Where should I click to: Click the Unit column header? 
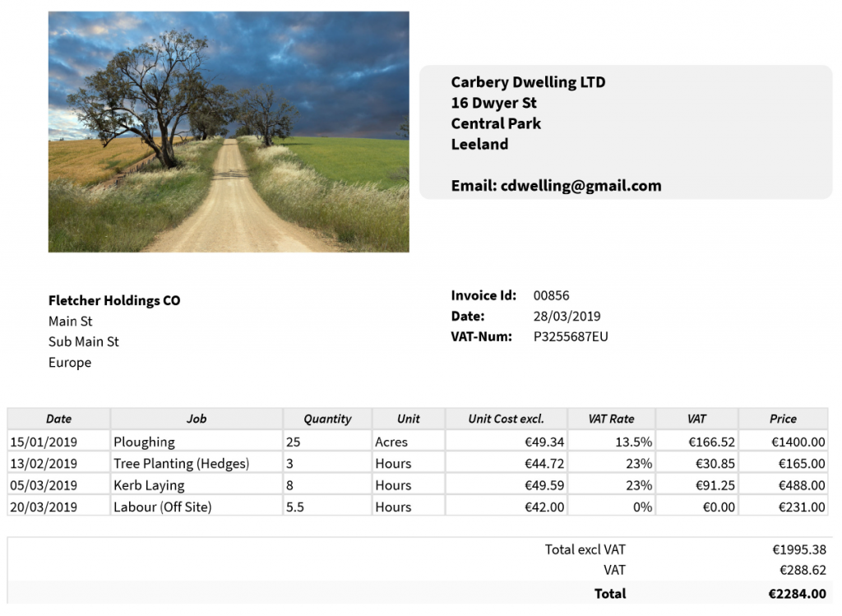pos(408,419)
